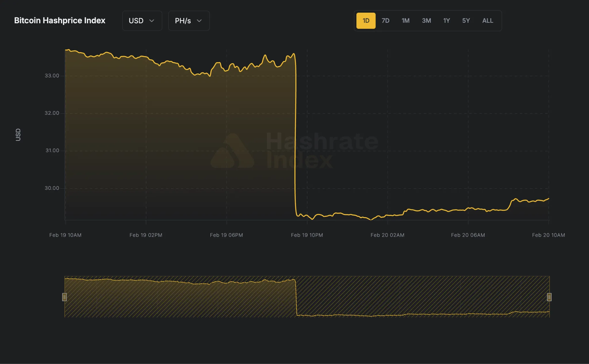The height and width of the screenshot is (364, 589).
Task: Click the navigator mini chart overview
Action: click(x=307, y=297)
